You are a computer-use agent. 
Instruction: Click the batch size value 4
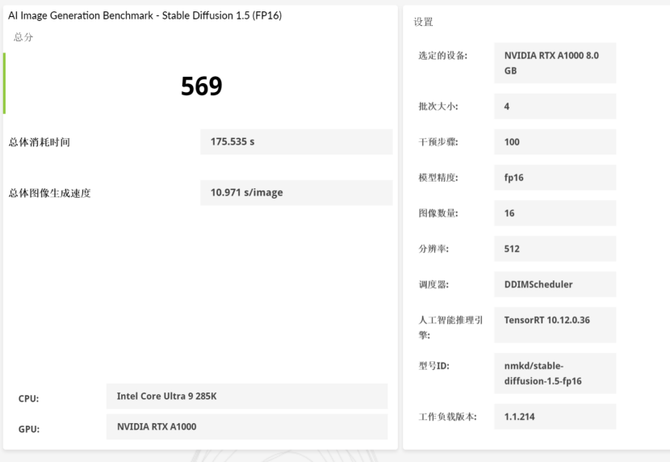coord(554,106)
